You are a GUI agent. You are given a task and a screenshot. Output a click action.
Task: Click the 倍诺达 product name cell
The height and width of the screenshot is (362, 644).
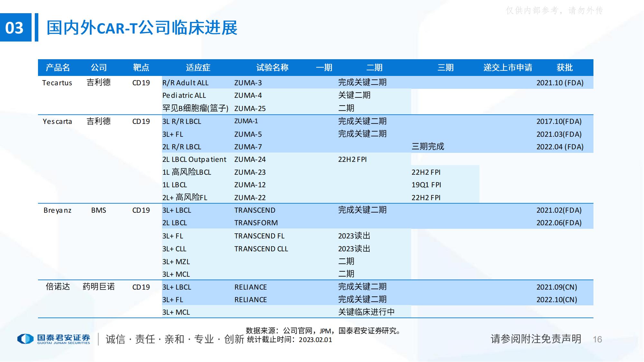pos(58,287)
